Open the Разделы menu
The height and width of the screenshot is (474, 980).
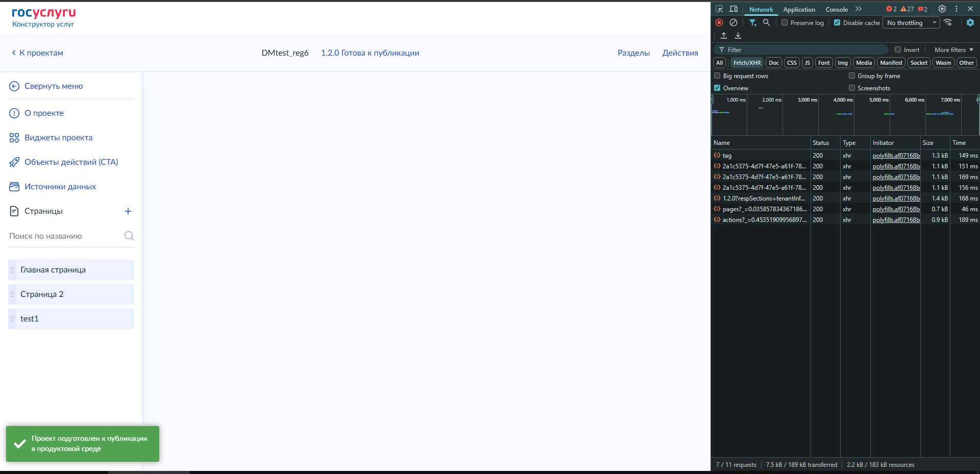[x=633, y=53]
